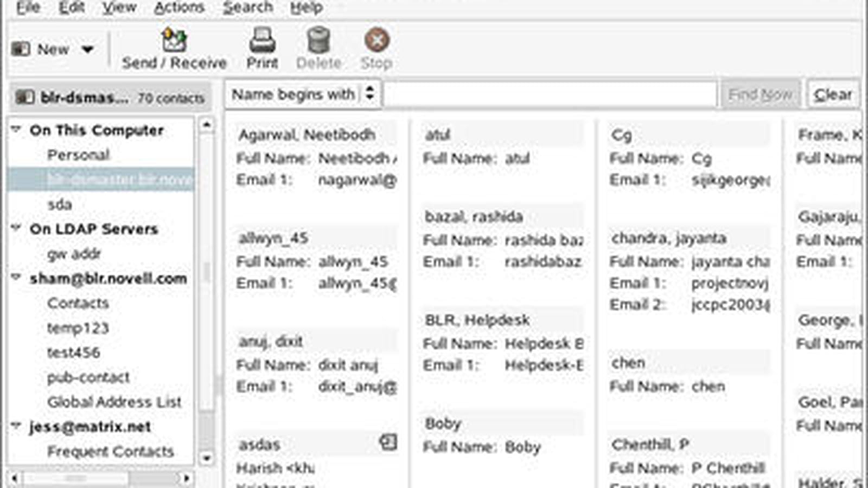The height and width of the screenshot is (488, 868).
Task: Click the Find Now button
Action: (x=760, y=95)
